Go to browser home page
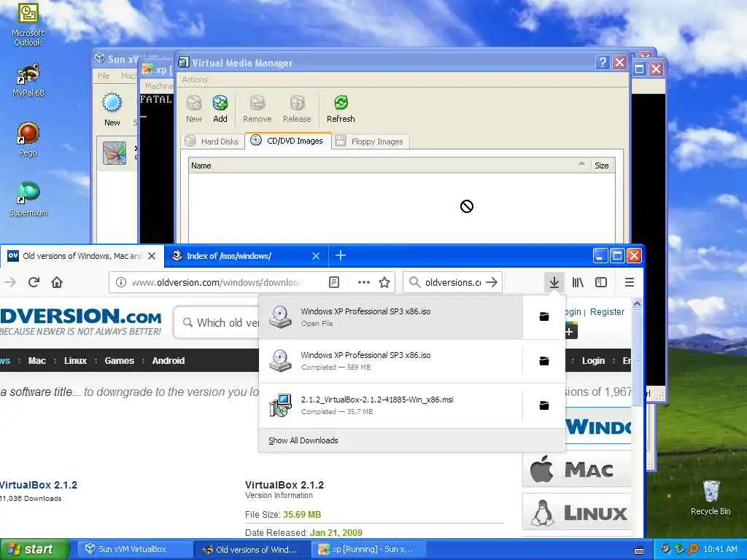Screen dimensions: 747x560 point(57,282)
